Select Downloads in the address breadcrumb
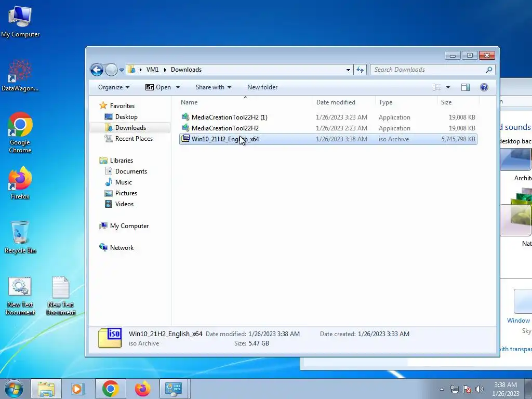This screenshot has height=399, width=532. coord(187,70)
